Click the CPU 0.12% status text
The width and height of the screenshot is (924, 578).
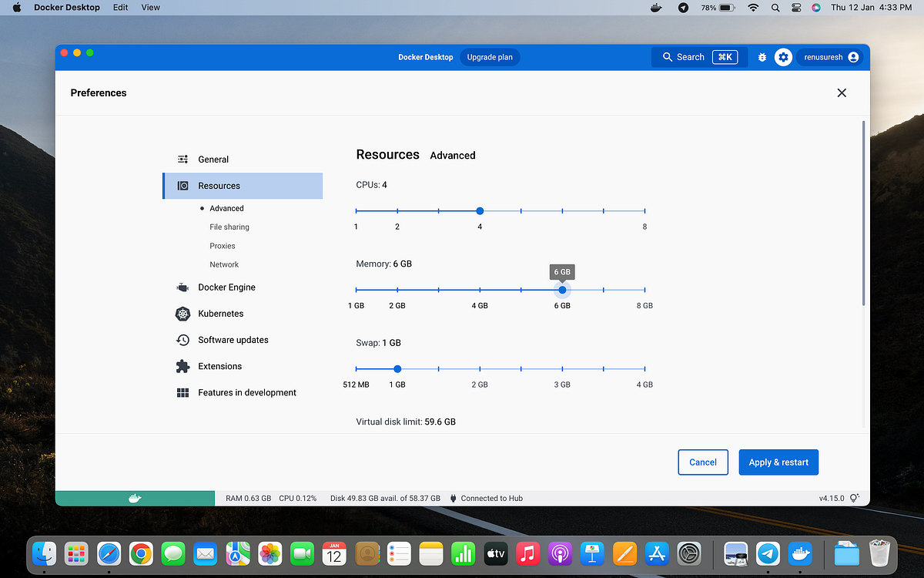point(298,499)
